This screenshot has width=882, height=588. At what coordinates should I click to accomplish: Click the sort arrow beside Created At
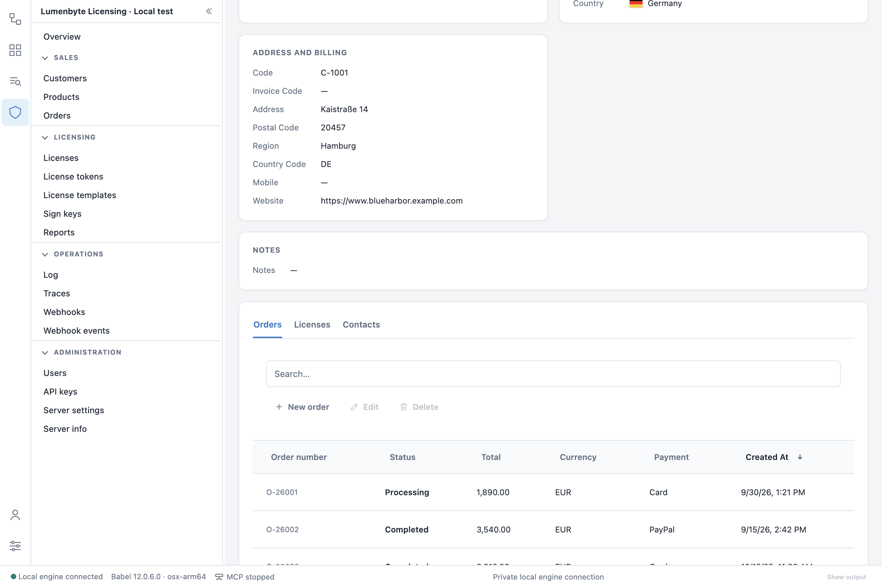(x=800, y=457)
